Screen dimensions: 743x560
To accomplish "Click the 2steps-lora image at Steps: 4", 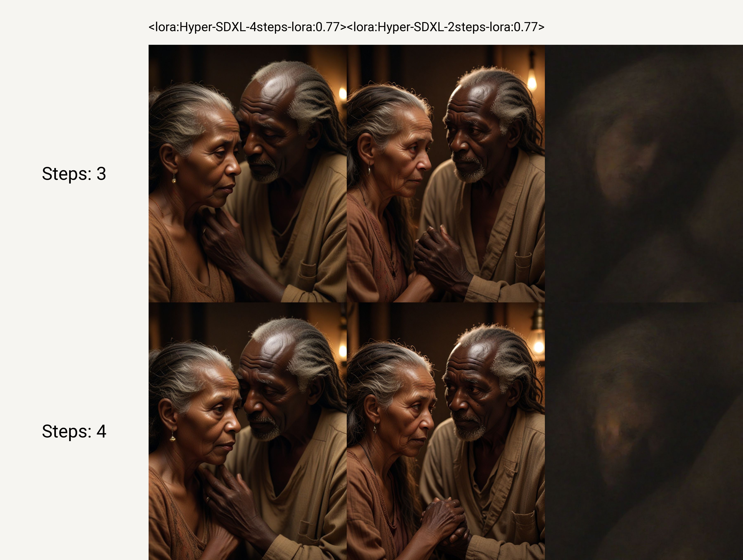I will [x=446, y=431].
